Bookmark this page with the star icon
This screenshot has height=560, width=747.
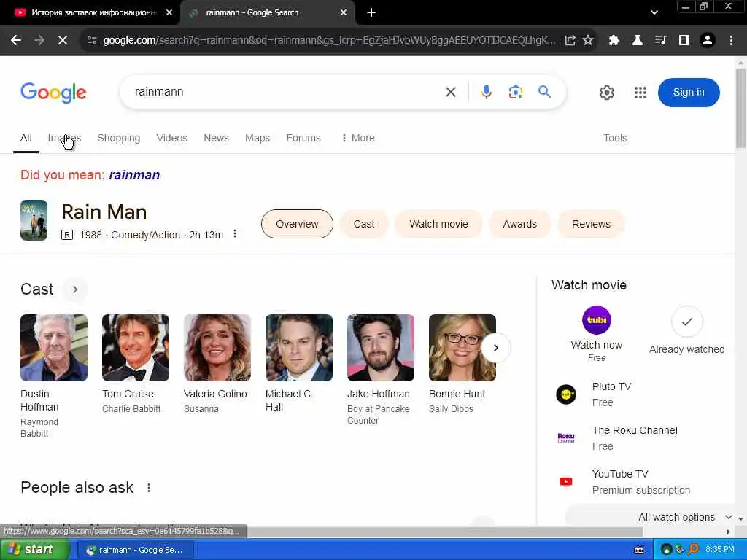point(588,41)
